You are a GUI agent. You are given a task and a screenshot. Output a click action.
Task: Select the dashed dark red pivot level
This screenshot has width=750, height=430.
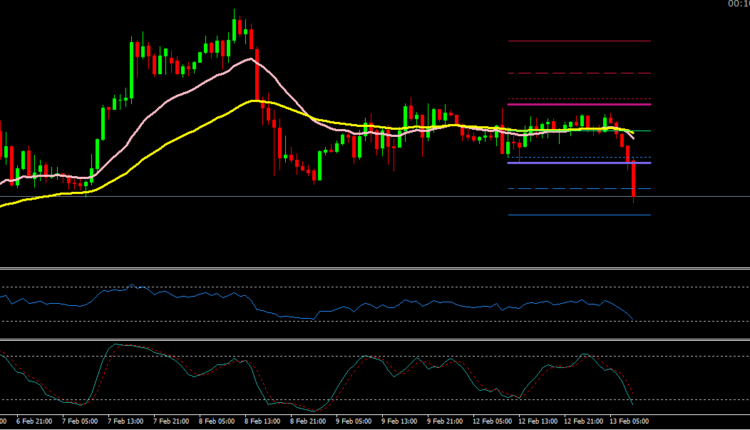point(580,73)
